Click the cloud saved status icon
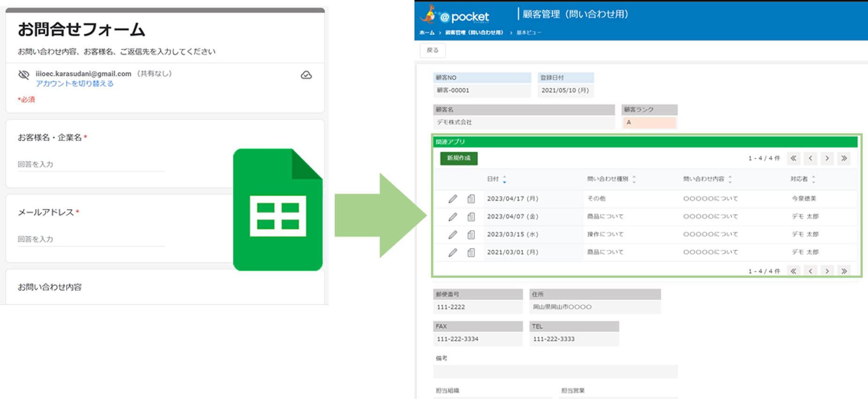Screen dimensions: 868x399 (x=306, y=75)
